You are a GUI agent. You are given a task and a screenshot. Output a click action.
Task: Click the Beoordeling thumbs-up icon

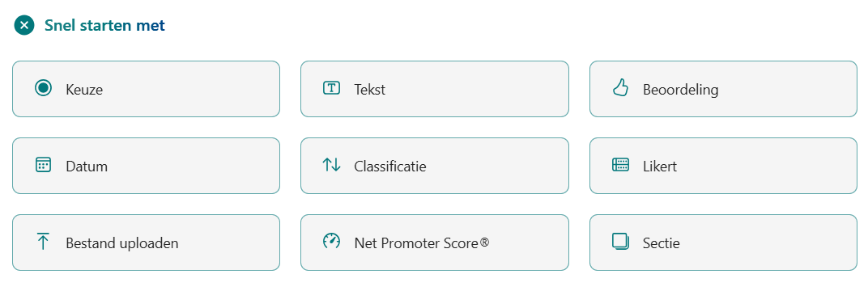point(620,88)
